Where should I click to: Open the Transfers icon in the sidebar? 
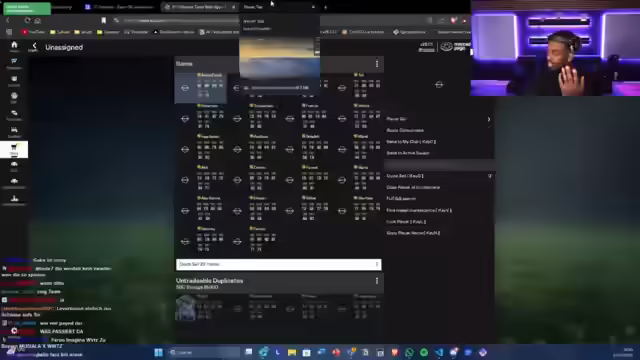tap(14, 114)
